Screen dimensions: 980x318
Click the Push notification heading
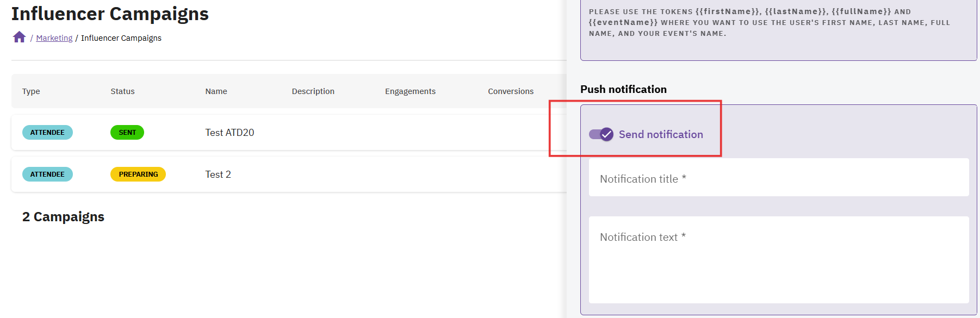623,89
